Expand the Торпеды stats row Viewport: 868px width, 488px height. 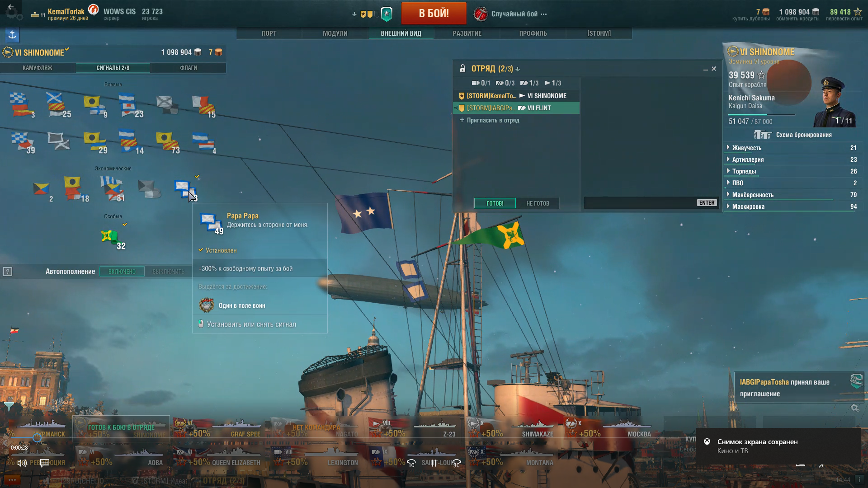click(x=792, y=171)
